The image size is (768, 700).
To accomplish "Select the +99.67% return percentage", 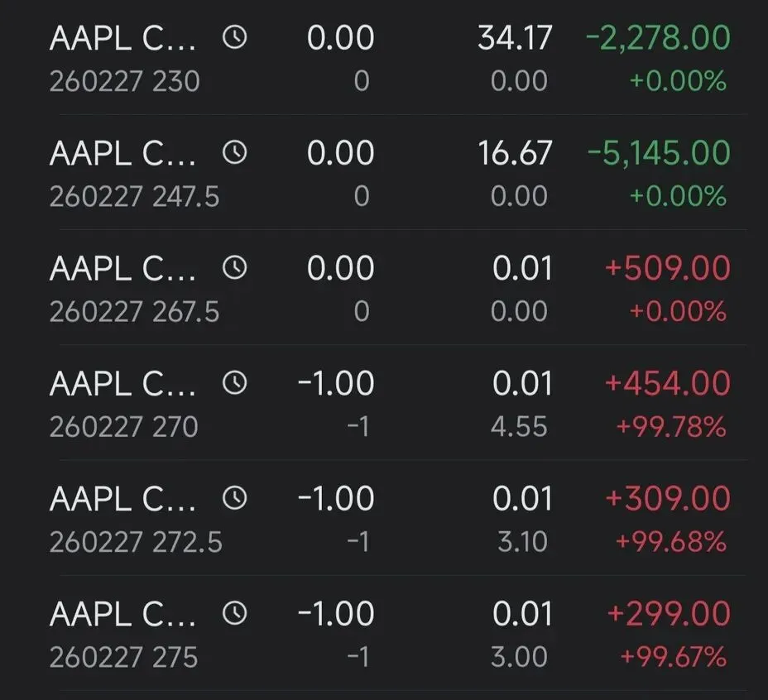I will click(673, 657).
